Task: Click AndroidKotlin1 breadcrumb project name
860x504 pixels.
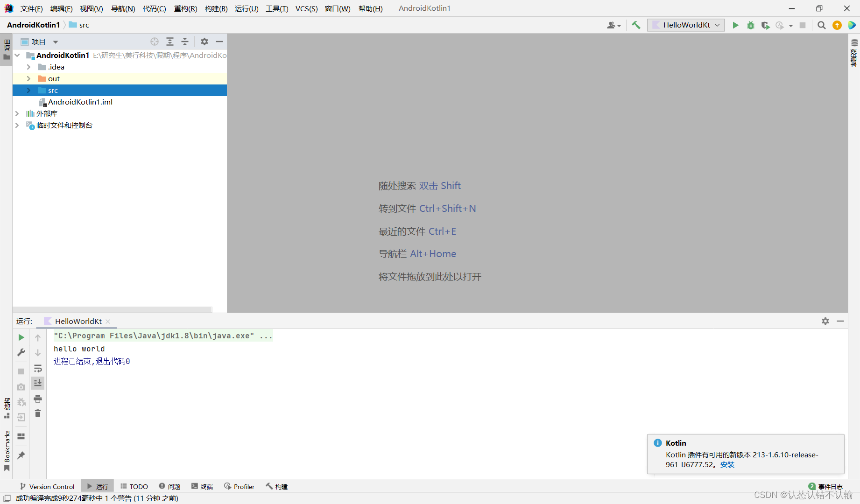Action: pyautogui.click(x=33, y=25)
